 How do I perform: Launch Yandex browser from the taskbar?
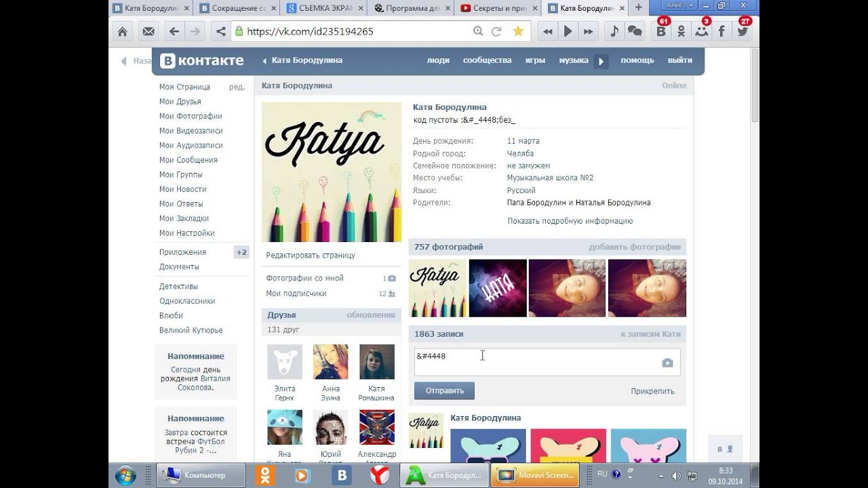pyautogui.click(x=380, y=475)
